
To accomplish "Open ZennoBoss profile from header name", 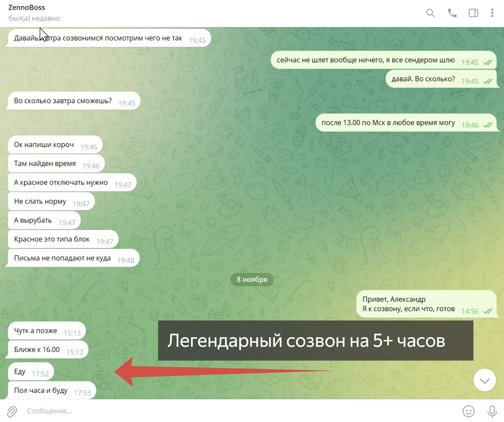I will 27,7.
